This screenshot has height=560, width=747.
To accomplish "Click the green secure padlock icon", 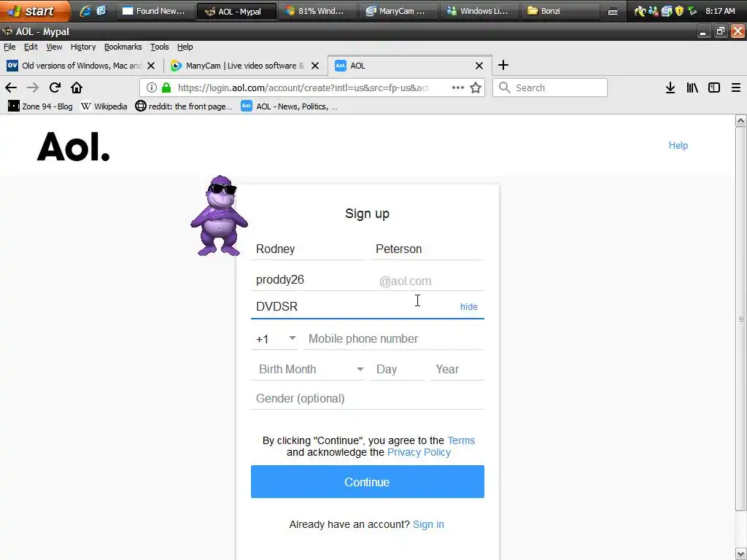I will 166,87.
